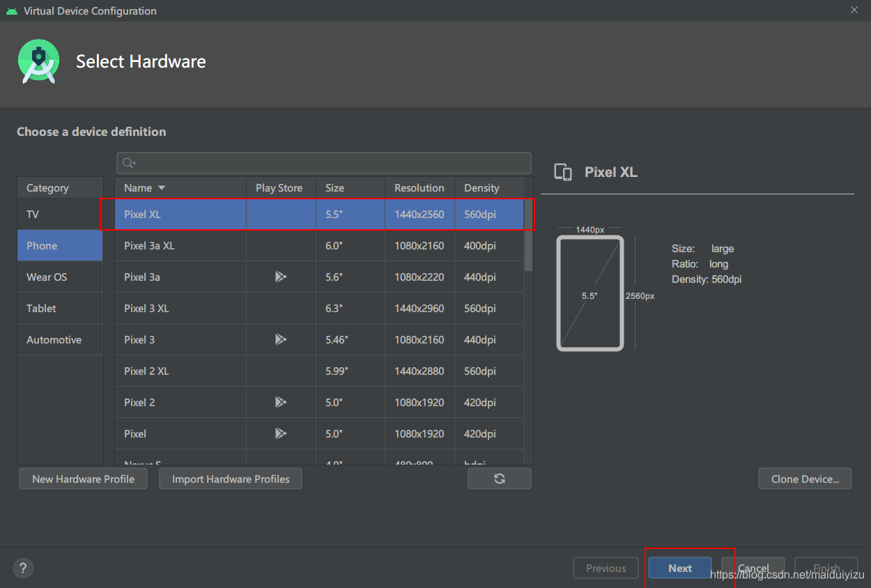The width and height of the screenshot is (871, 588).
Task: Click the refresh device list icon button
Action: click(500, 479)
